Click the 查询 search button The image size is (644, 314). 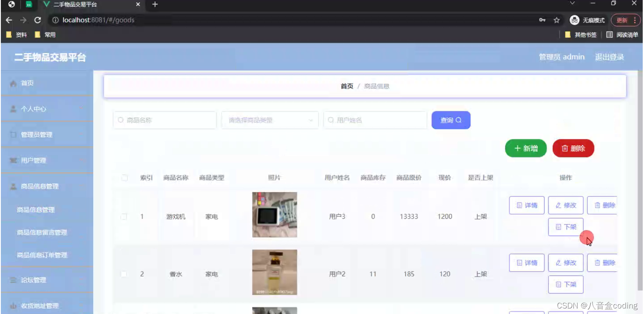(451, 120)
